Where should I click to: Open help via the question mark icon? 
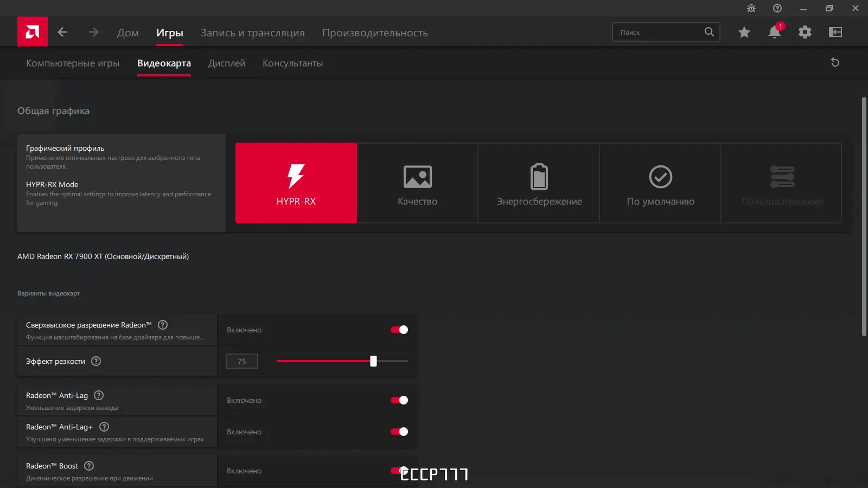[777, 8]
